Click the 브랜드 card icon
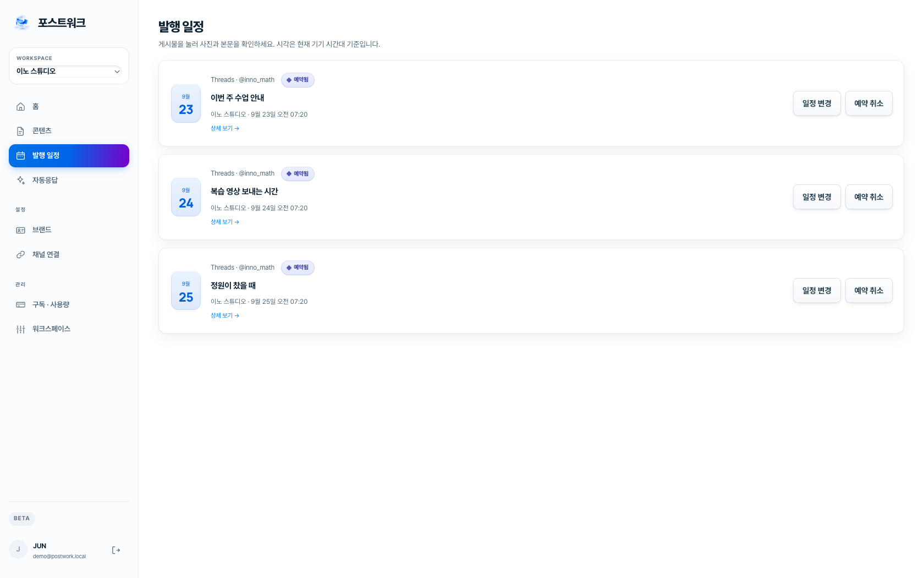 point(20,230)
